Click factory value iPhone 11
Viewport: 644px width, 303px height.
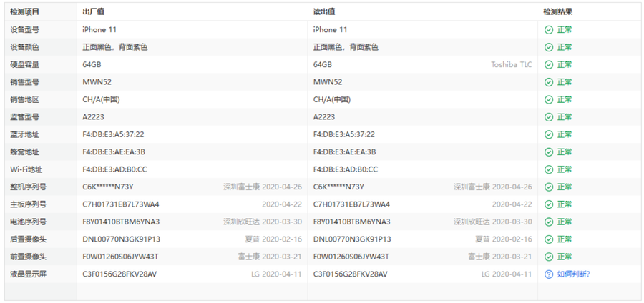coord(99,30)
